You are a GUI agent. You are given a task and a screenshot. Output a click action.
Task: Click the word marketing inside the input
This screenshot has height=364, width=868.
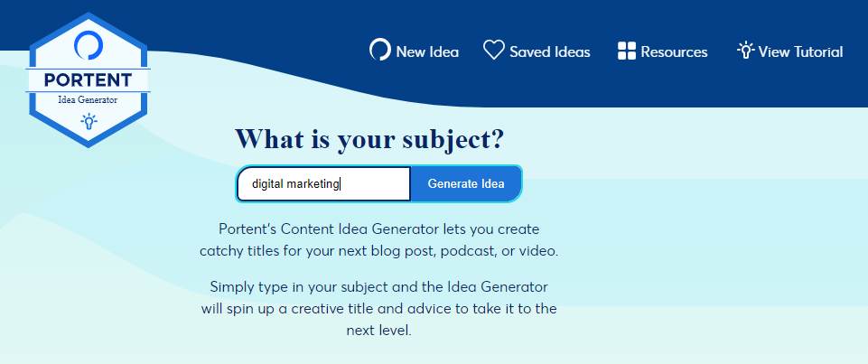(x=313, y=184)
